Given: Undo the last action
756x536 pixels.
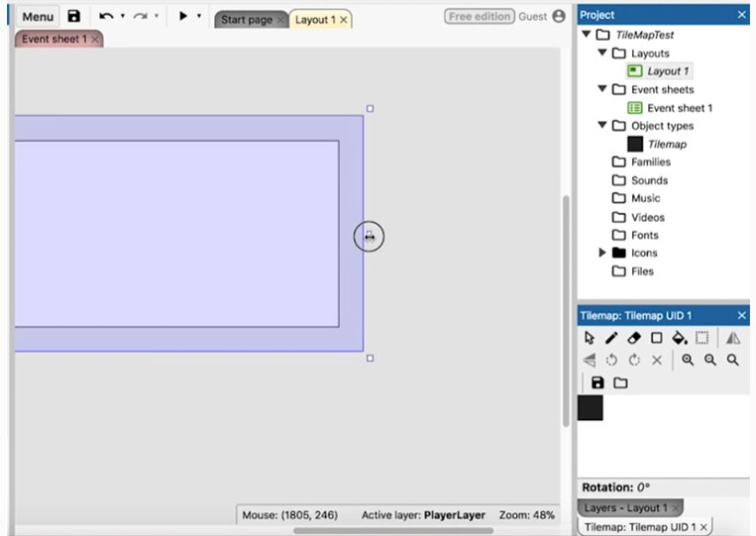Looking at the screenshot, I should point(106,16).
